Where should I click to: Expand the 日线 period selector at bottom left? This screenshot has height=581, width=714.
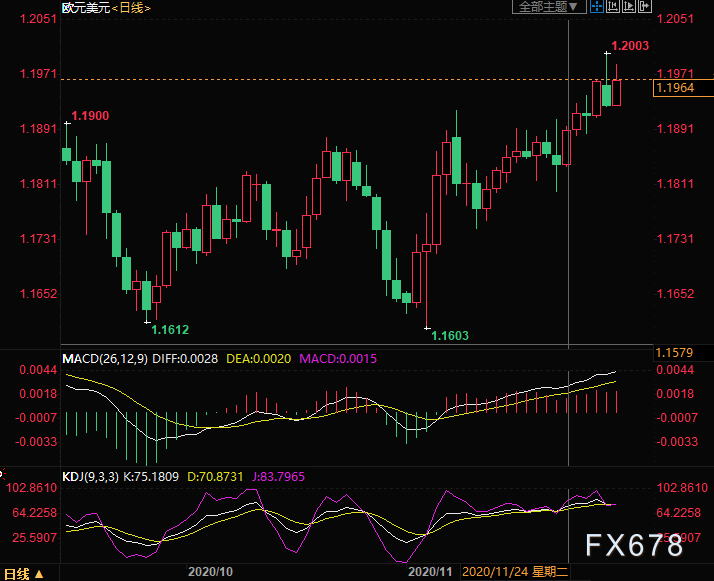click(x=23, y=574)
